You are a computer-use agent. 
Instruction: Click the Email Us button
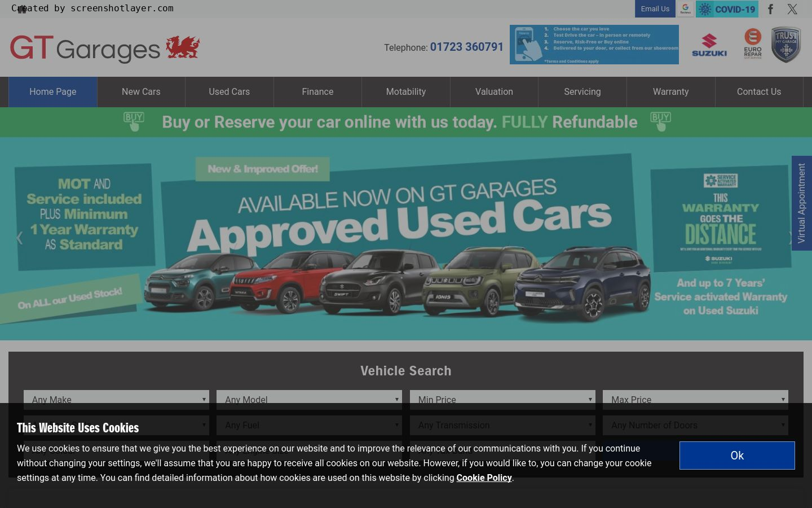[655, 9]
